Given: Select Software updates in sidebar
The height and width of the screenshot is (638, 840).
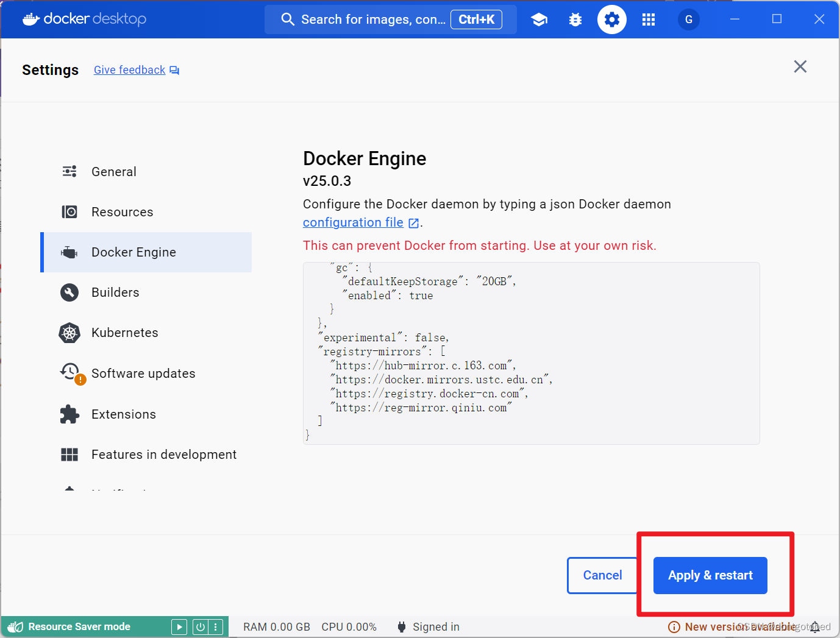Looking at the screenshot, I should (x=143, y=374).
